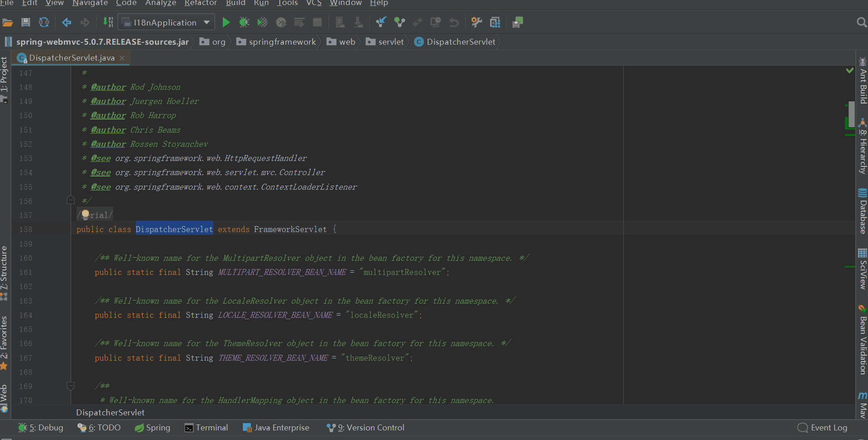The height and width of the screenshot is (440, 868).
Task: Open the TODO tool window
Action: (99, 428)
